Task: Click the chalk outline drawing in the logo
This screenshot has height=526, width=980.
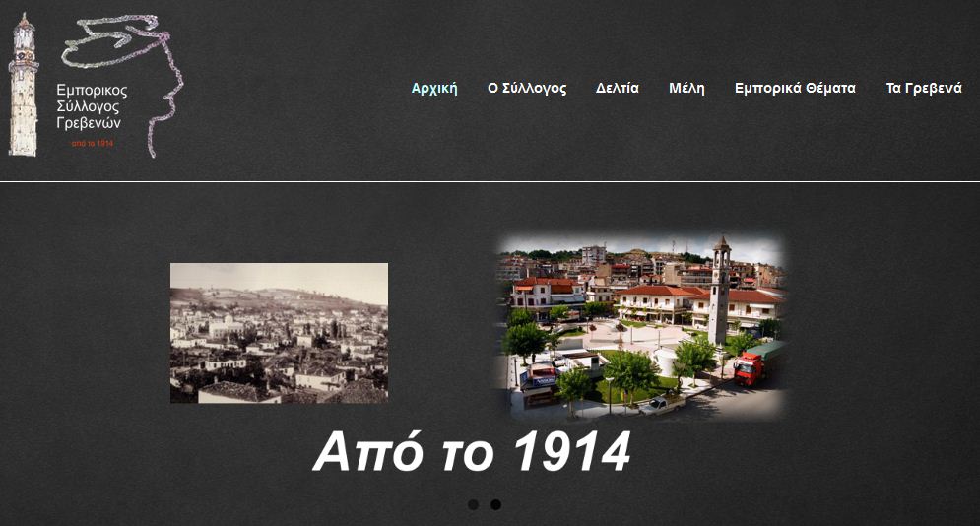Action: [124, 86]
